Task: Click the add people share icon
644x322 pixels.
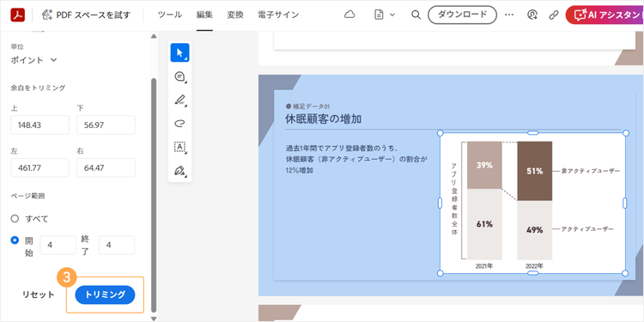Action: (532, 15)
